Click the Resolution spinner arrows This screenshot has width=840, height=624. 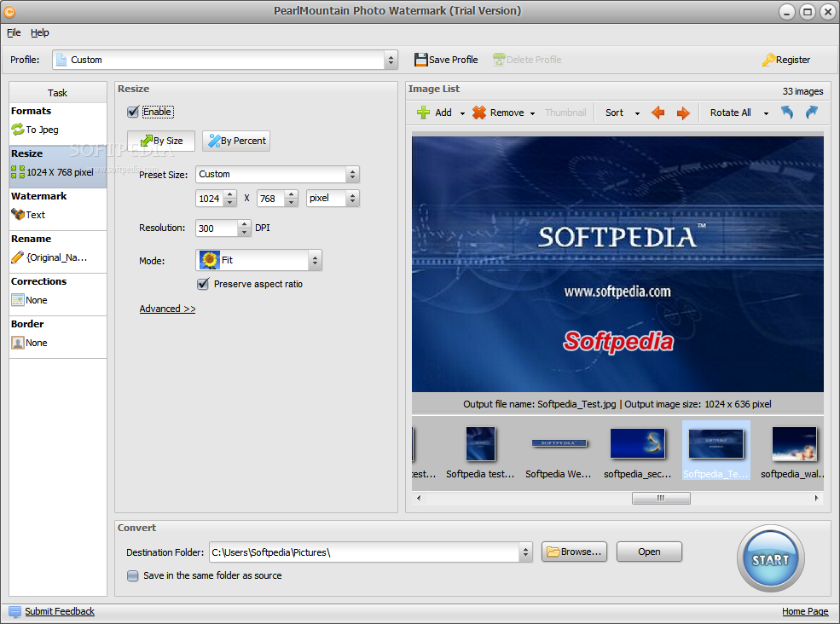pyautogui.click(x=244, y=228)
